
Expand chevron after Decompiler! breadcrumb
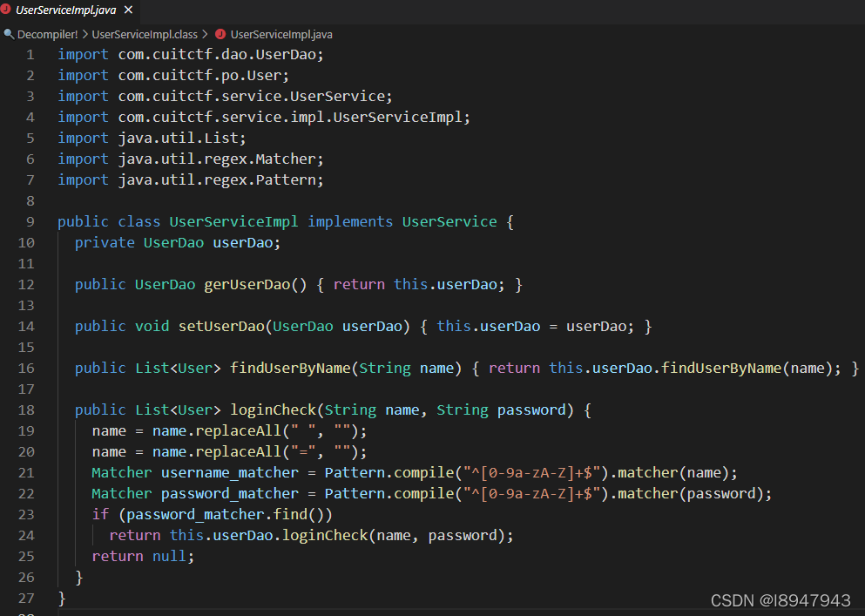[85, 34]
